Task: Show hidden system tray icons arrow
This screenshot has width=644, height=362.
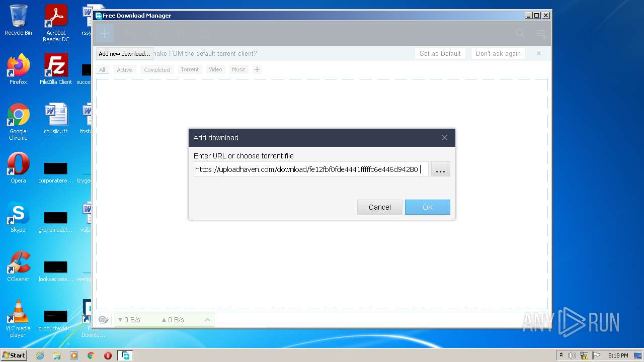Action: (561, 355)
